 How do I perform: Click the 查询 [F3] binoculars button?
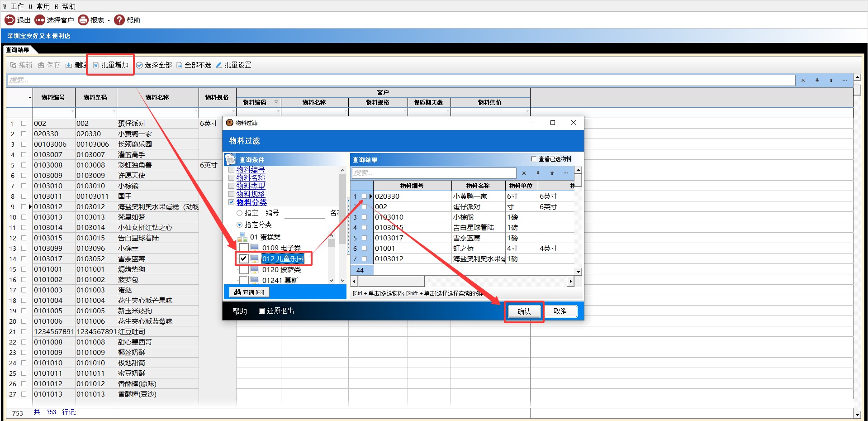pos(249,292)
